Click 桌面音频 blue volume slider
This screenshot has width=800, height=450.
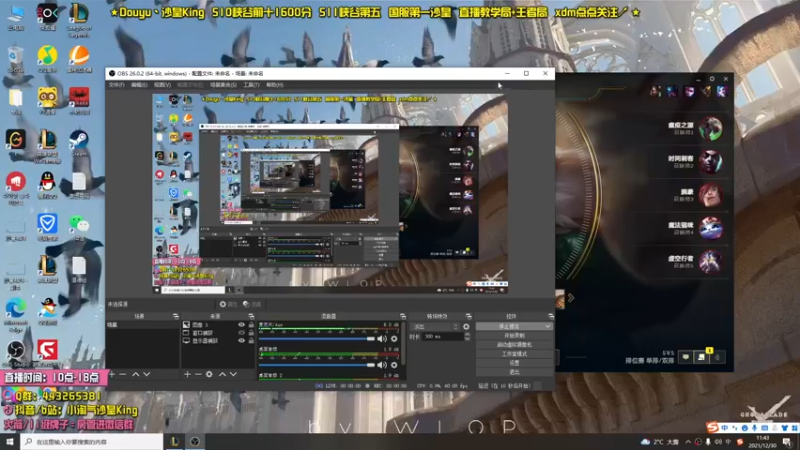[316, 365]
